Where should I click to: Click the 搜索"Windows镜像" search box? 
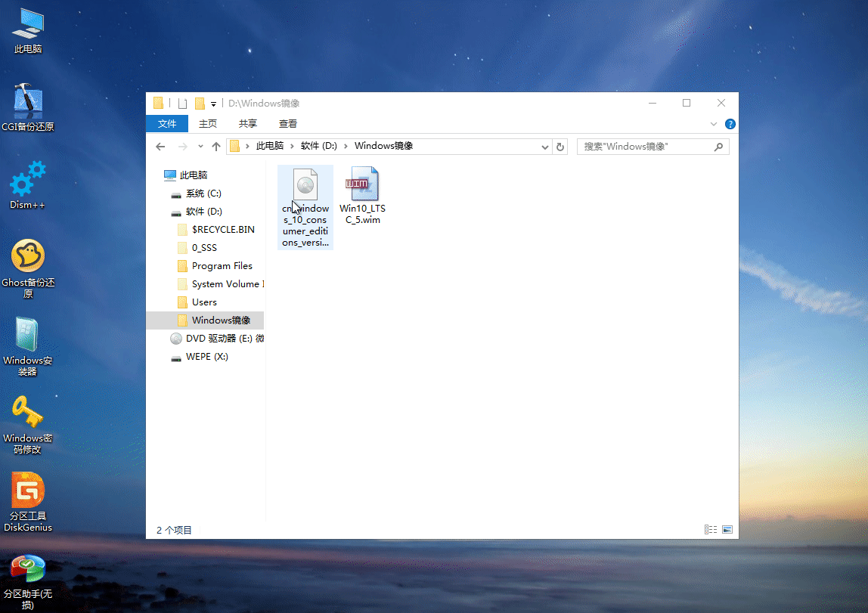[x=653, y=147]
